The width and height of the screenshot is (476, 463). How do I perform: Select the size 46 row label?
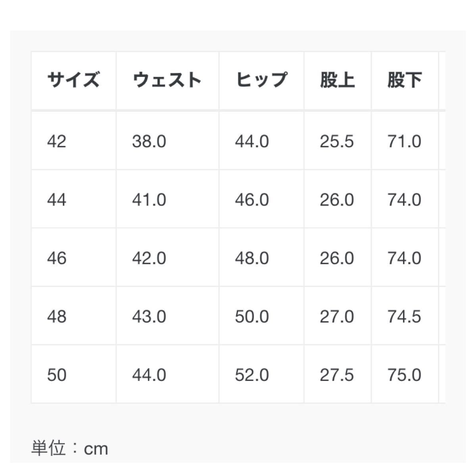tap(57, 258)
